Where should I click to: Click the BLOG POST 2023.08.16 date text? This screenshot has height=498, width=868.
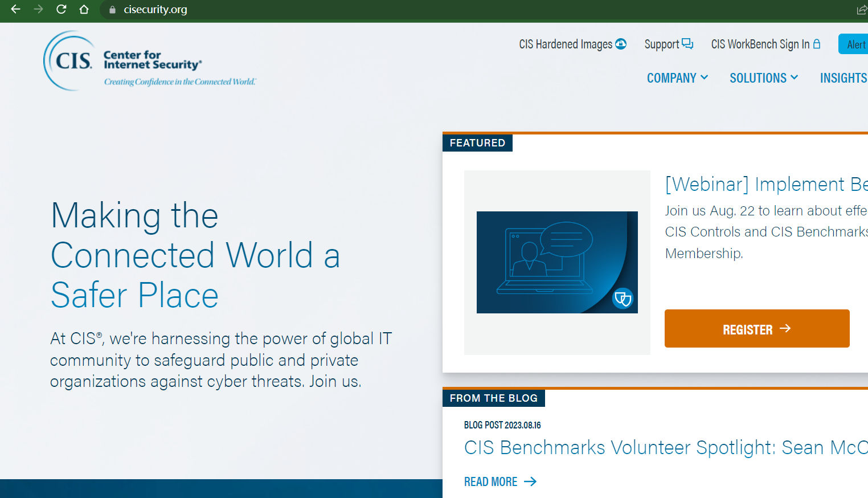[x=502, y=425]
